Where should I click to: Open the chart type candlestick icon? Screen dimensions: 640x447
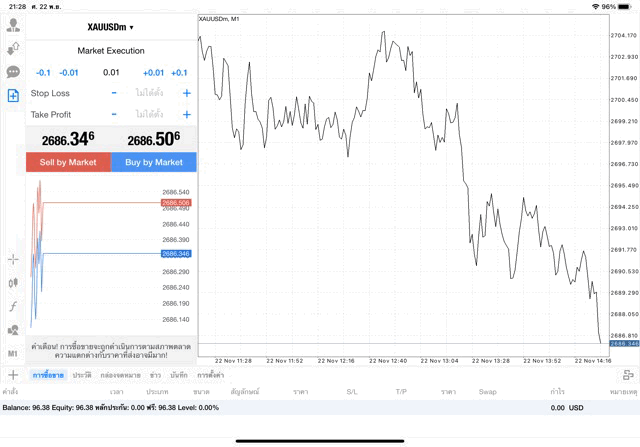[13, 283]
